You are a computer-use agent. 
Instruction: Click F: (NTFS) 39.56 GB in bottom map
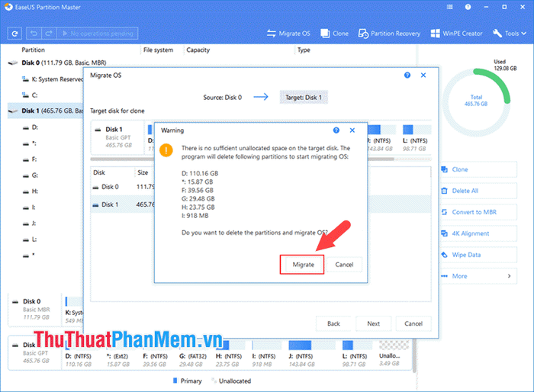(155, 356)
